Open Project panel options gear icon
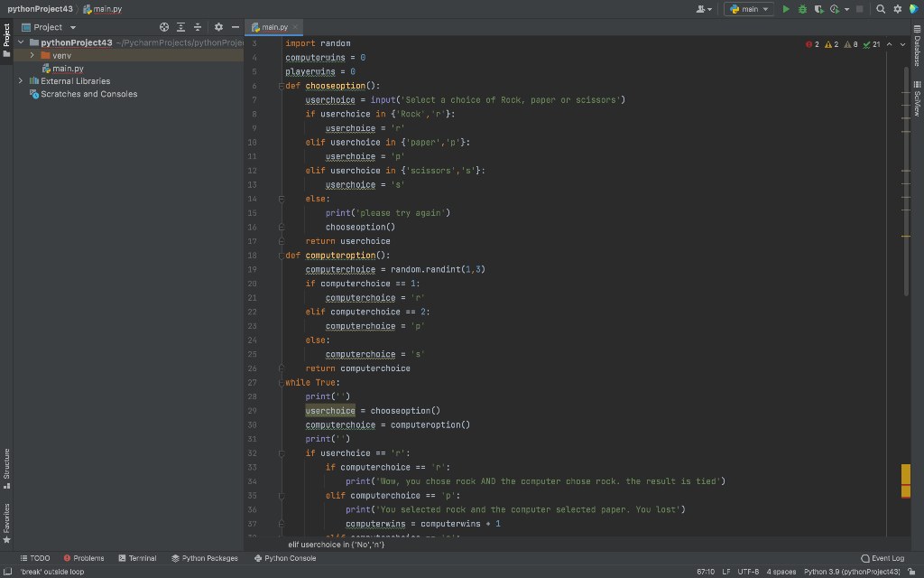This screenshot has height=578, width=924. click(x=218, y=27)
